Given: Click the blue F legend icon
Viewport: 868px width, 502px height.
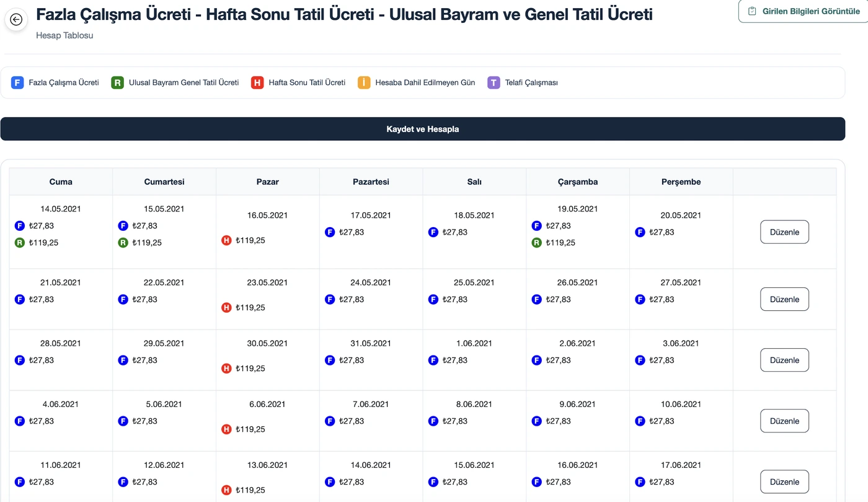Looking at the screenshot, I should 17,83.
